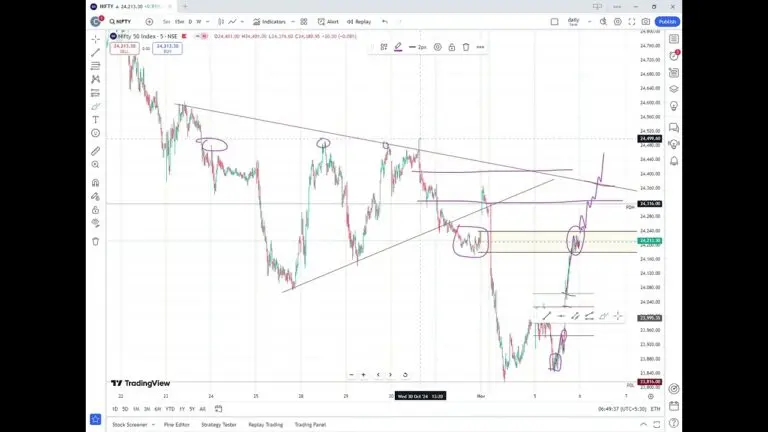Open the Pine Editor tab

pyautogui.click(x=176, y=425)
